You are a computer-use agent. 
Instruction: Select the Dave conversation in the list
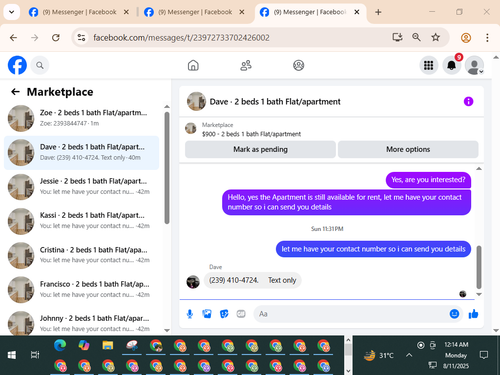click(x=81, y=152)
